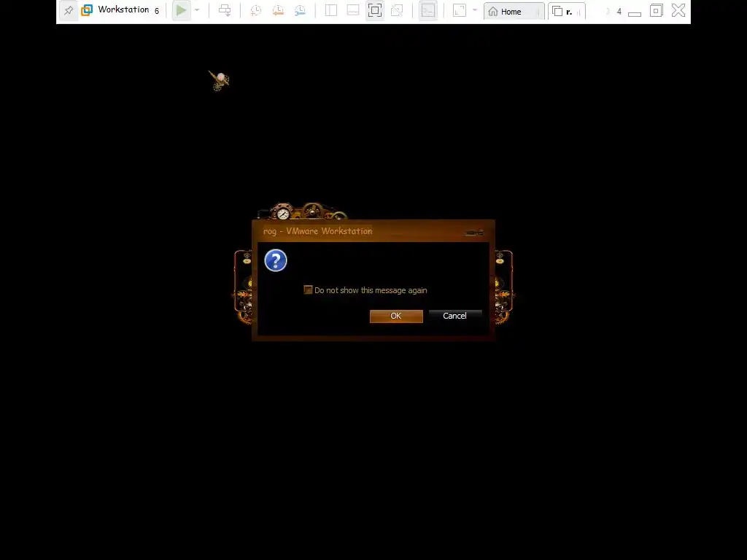Toggle full screen mode icon
Image resolution: width=747 pixels, height=560 pixels.
tap(375, 10)
